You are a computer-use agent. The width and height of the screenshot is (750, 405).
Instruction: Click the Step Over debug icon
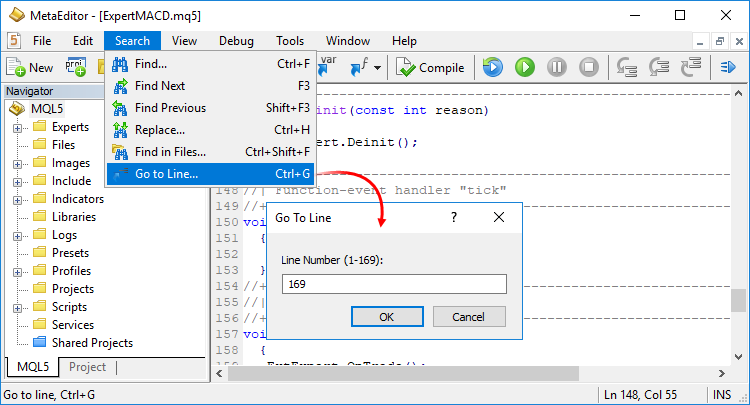coord(659,67)
